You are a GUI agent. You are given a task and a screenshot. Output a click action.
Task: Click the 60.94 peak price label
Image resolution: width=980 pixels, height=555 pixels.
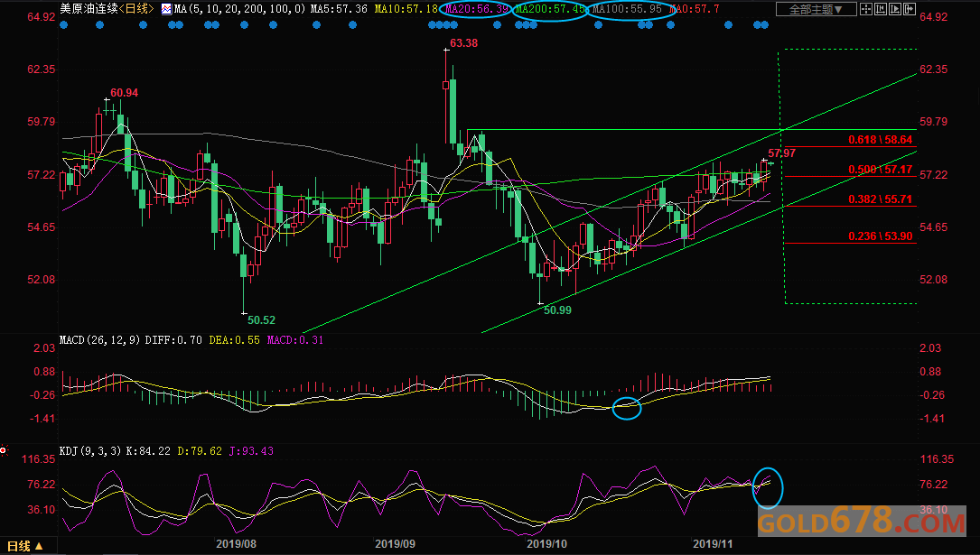click(x=125, y=93)
